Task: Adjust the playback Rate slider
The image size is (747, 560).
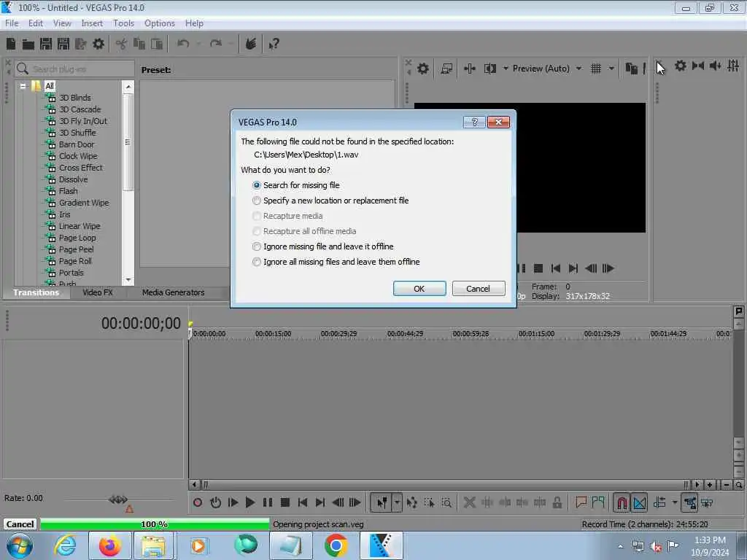Action: point(118,499)
